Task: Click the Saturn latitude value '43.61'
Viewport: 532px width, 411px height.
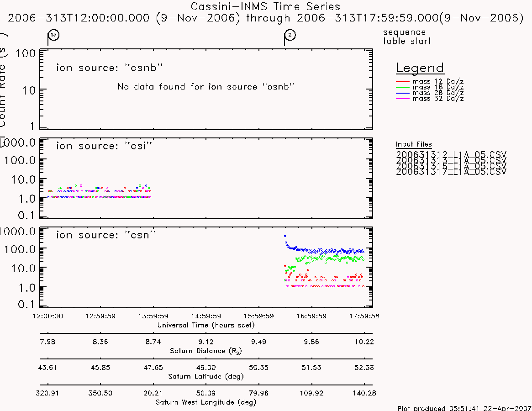Action: (47, 368)
